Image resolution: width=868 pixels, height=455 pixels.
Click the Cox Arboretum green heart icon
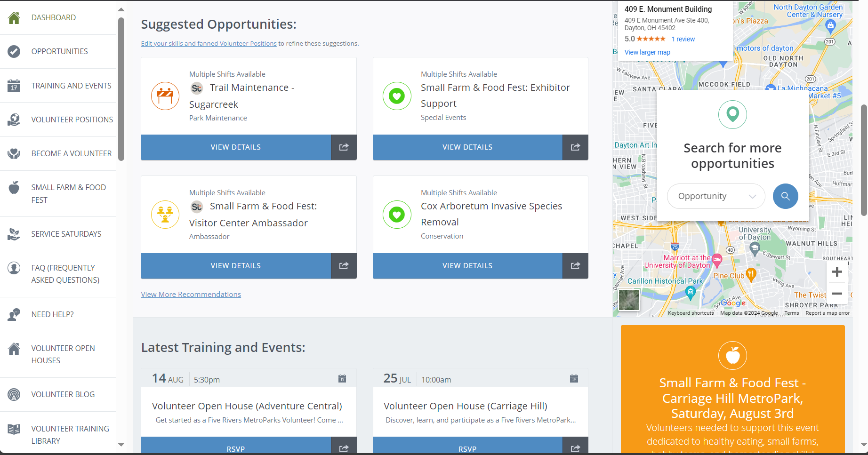(x=397, y=215)
